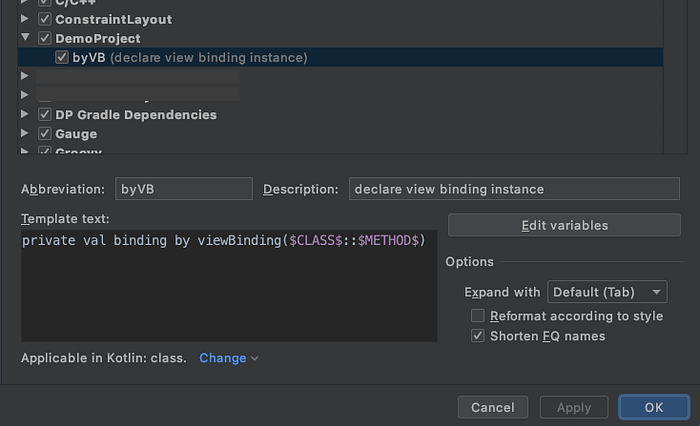Screen dimensions: 700x426
Task: Collapse the DemoProject tree node
Action: (25, 38)
